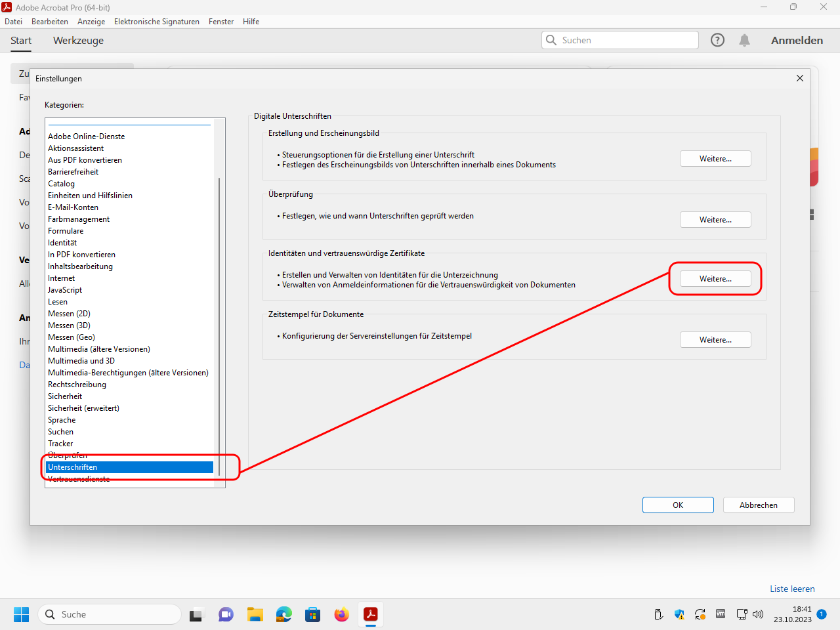
Task: Select the Sicherheit (erweitert) category
Action: (x=83, y=408)
